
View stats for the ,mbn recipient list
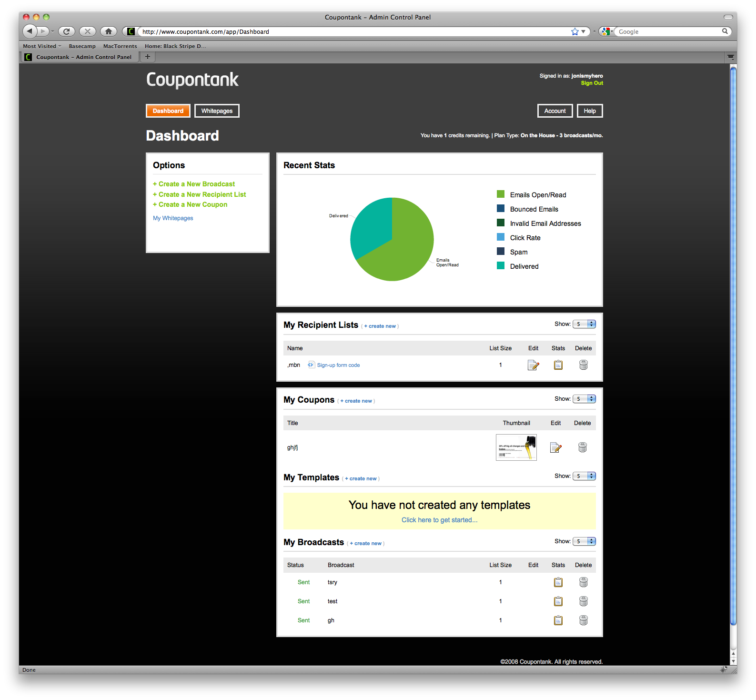[x=558, y=365]
